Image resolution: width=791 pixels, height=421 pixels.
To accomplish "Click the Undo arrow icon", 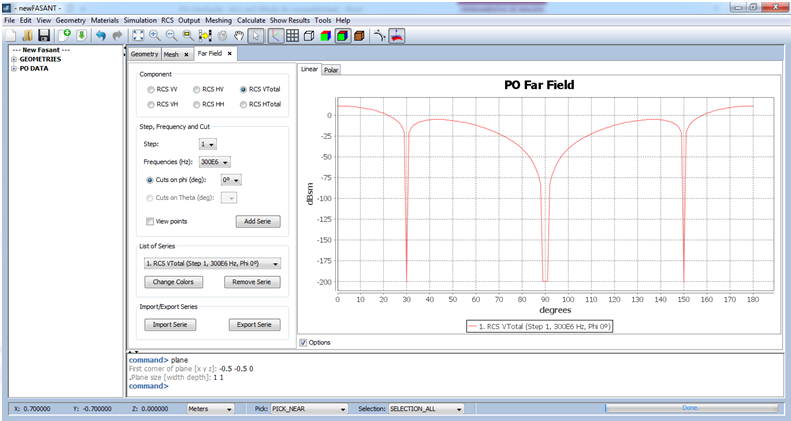I will pyautogui.click(x=101, y=36).
